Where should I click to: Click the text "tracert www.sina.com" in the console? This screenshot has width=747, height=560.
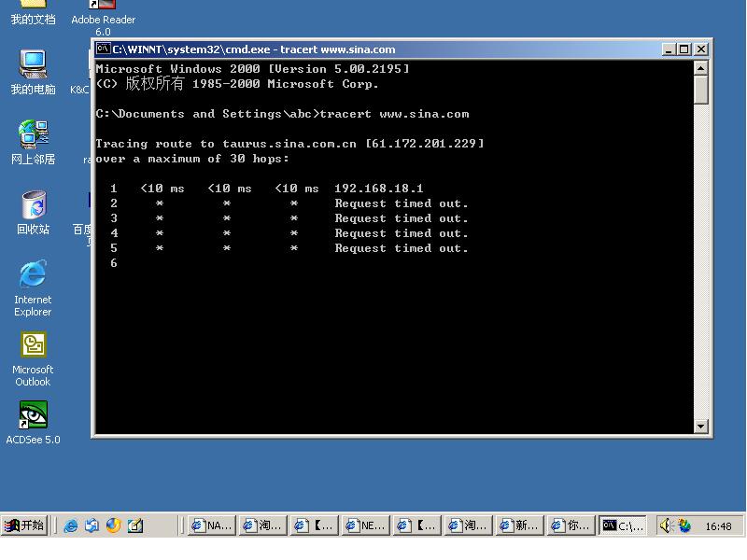tap(394, 114)
